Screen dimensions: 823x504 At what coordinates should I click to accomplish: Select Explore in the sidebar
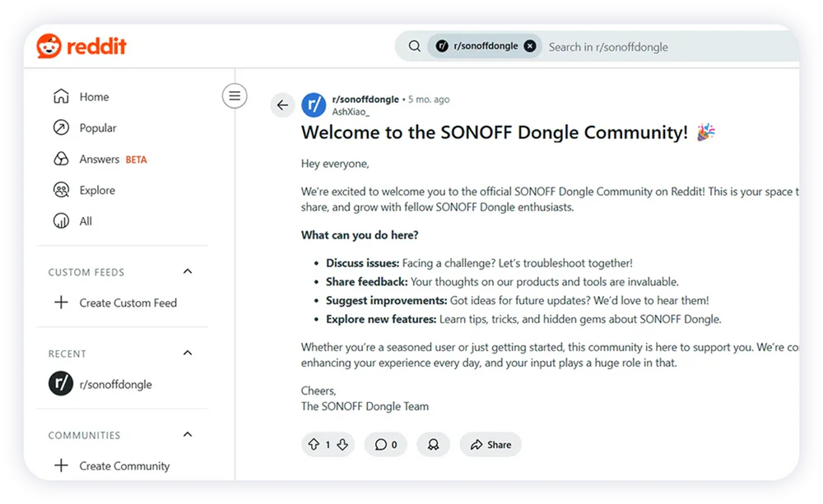click(x=96, y=191)
